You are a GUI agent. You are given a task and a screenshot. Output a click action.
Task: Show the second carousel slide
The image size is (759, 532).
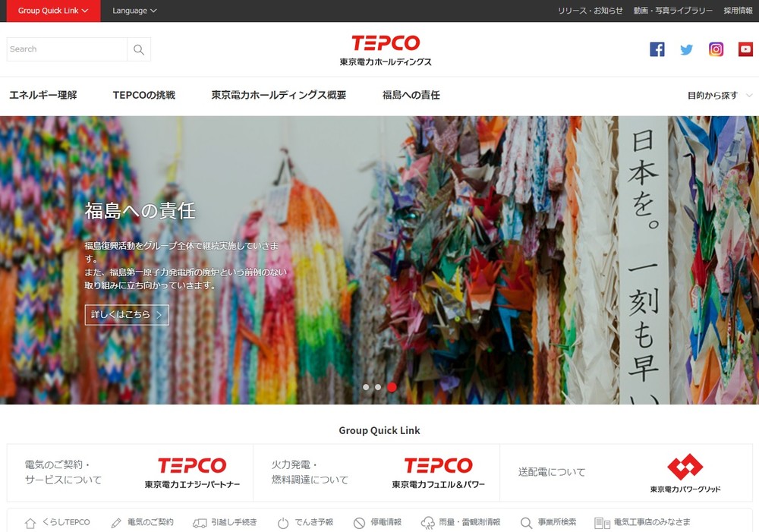[378, 387]
